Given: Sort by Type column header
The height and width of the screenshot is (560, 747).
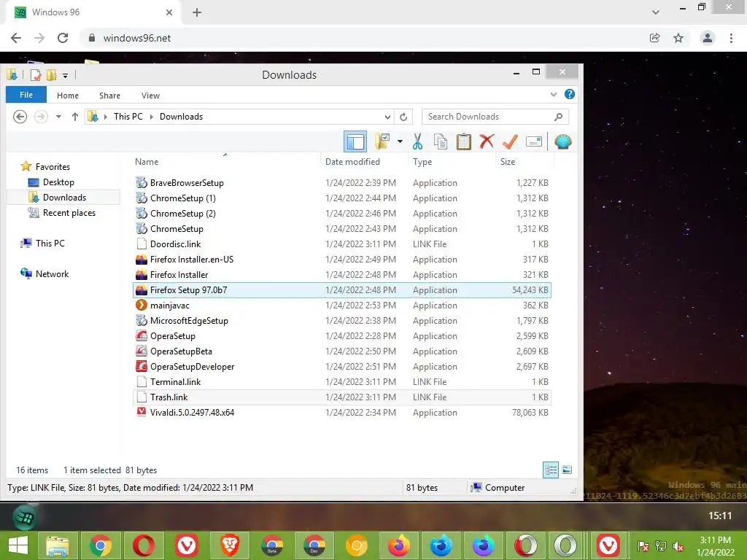Looking at the screenshot, I should tap(452, 162).
